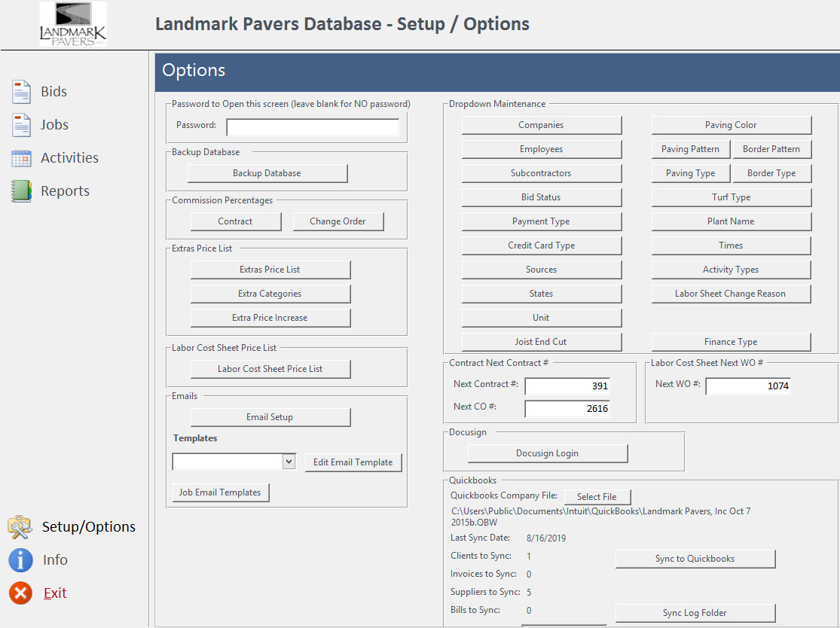This screenshot has height=628, width=840.
Task: Open Paving Color maintenance
Action: point(732,125)
